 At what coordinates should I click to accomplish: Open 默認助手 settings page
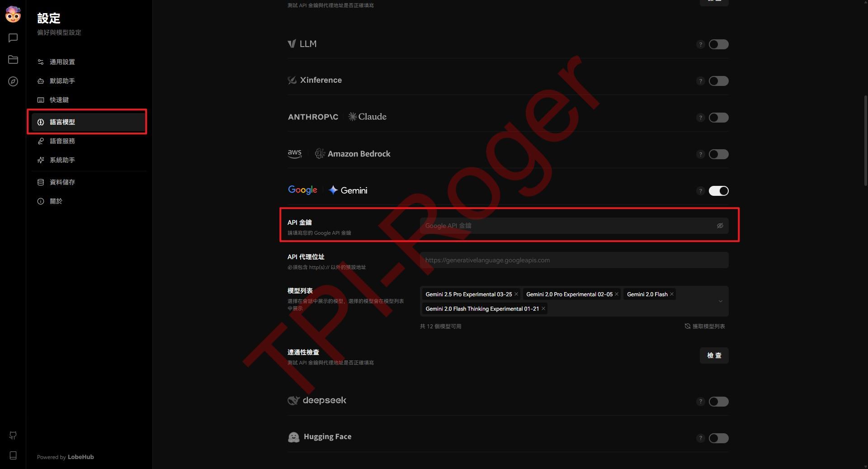coord(89,81)
